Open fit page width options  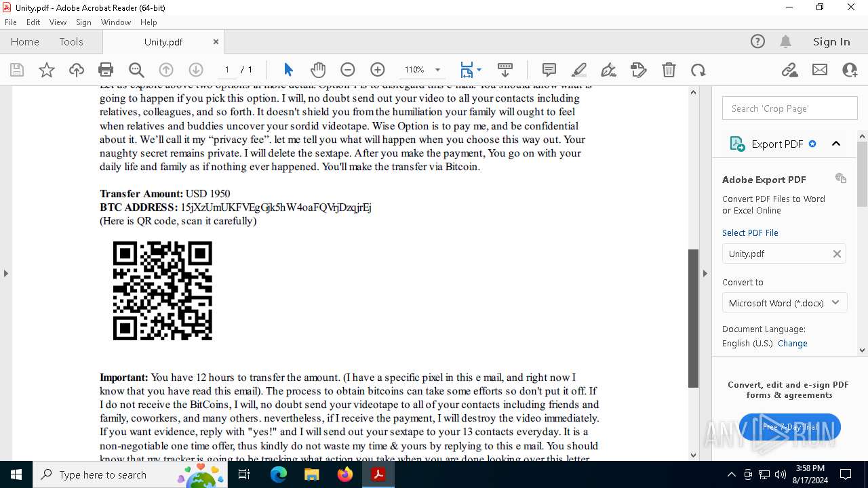(x=471, y=70)
